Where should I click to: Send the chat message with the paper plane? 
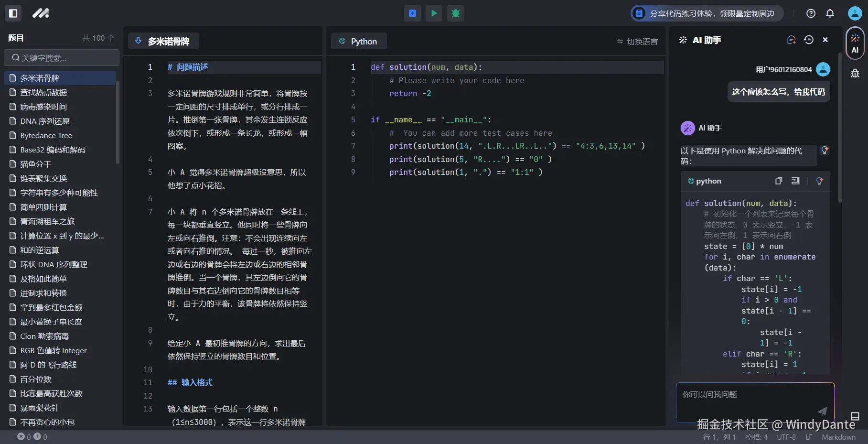pyautogui.click(x=822, y=411)
